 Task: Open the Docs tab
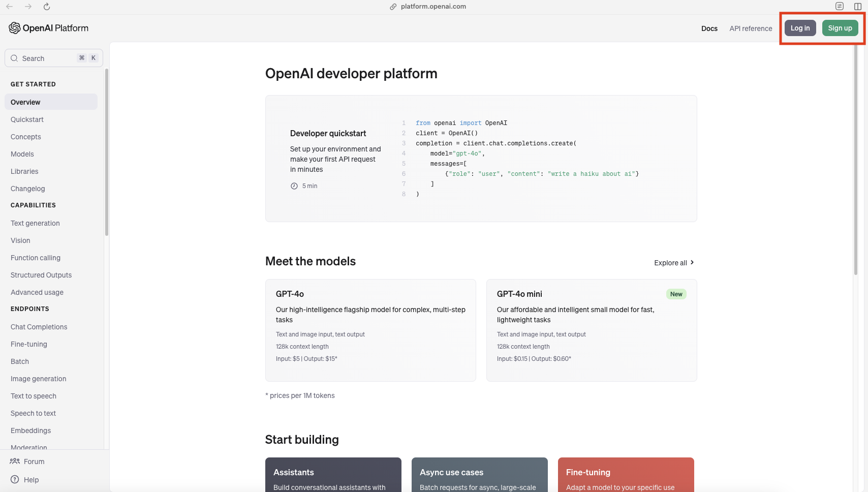(709, 28)
